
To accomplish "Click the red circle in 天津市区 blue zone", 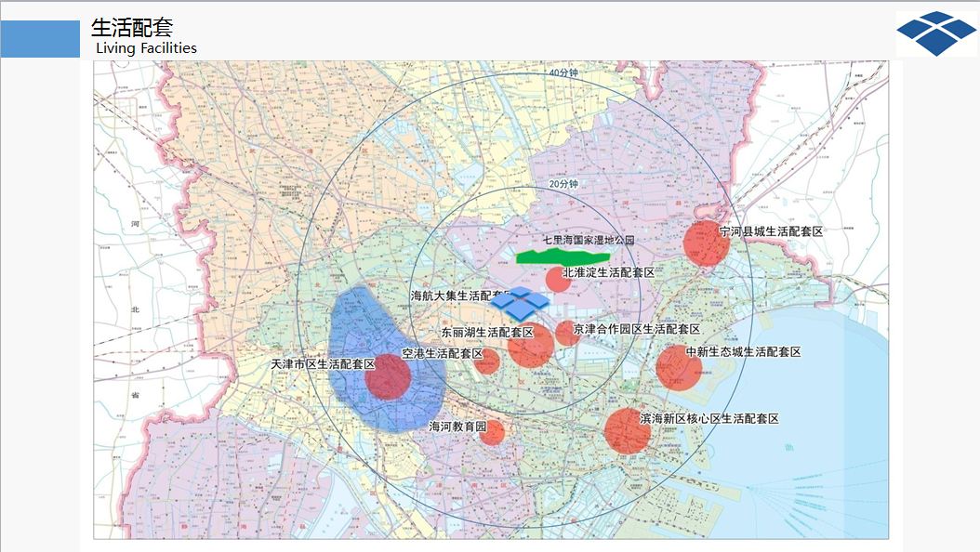I will point(388,377).
